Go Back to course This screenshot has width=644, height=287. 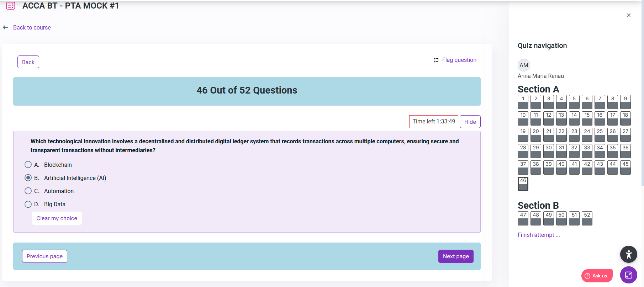point(32,27)
